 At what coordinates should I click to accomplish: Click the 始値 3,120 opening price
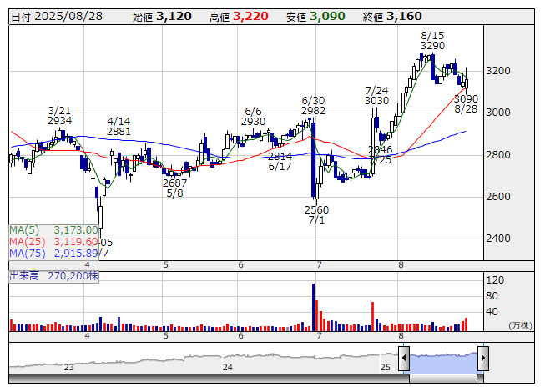click(x=162, y=17)
